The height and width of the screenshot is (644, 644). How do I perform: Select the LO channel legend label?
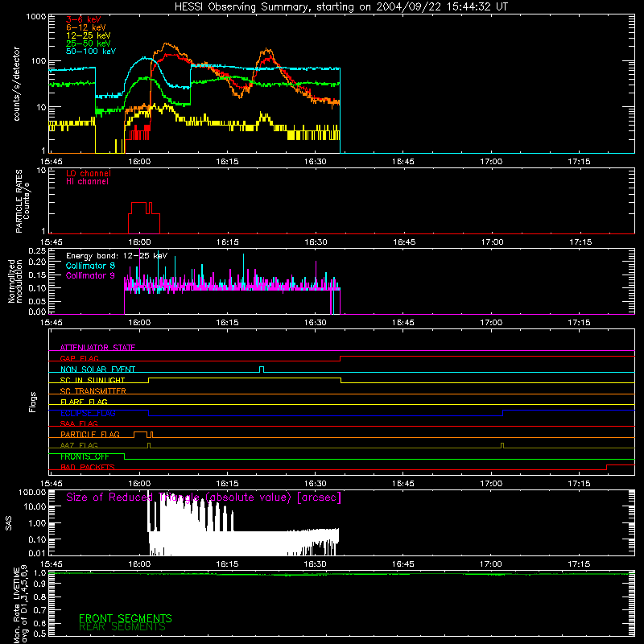coord(89,173)
